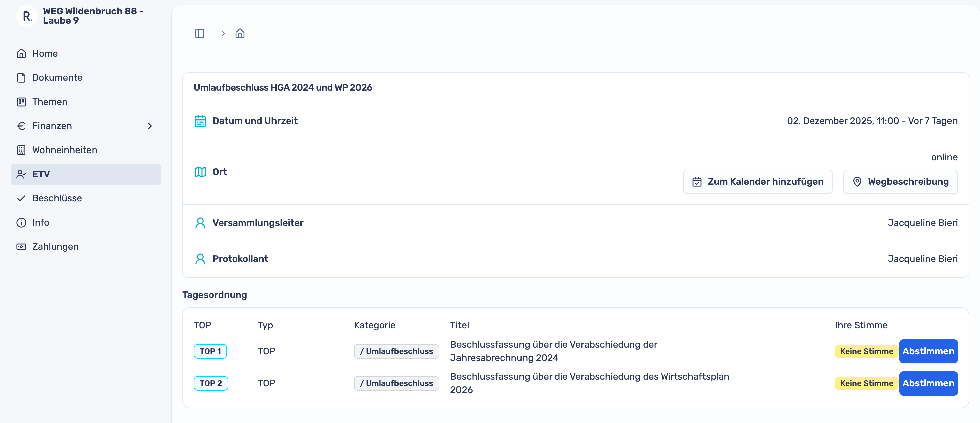980x423 pixels.
Task: Add meeting via Zum Kalender hinzufügen
Action: coord(757,182)
